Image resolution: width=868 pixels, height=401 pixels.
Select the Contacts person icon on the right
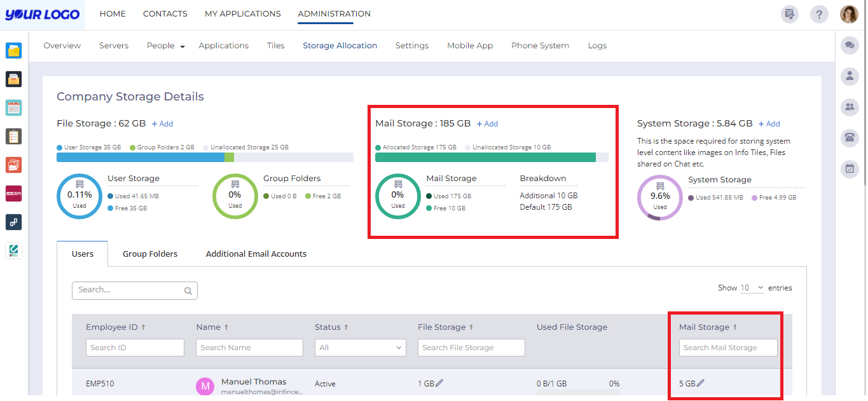(850, 76)
